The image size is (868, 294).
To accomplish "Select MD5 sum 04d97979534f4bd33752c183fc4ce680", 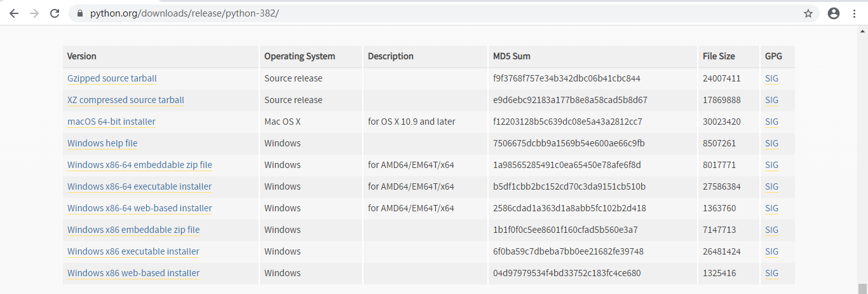I will pos(567,273).
